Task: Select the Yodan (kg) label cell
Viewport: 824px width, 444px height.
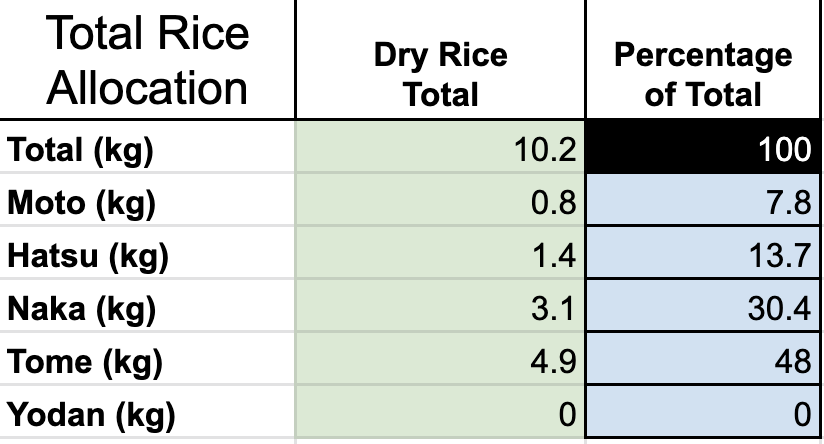Action: coord(147,413)
